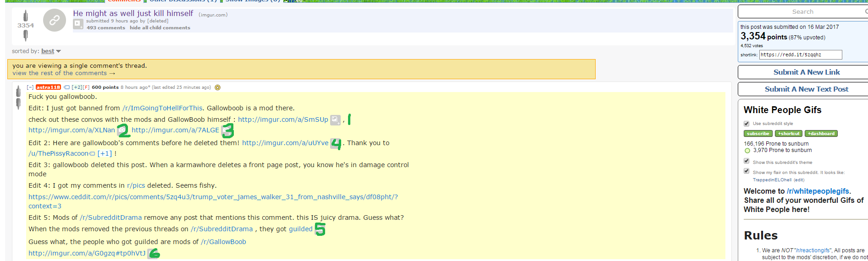Upvote astra118's comment
The image size is (868, 261).
[x=18, y=92]
